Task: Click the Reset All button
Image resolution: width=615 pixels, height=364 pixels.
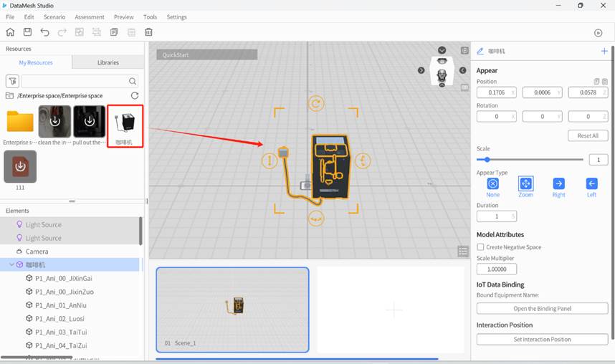Action: point(588,135)
